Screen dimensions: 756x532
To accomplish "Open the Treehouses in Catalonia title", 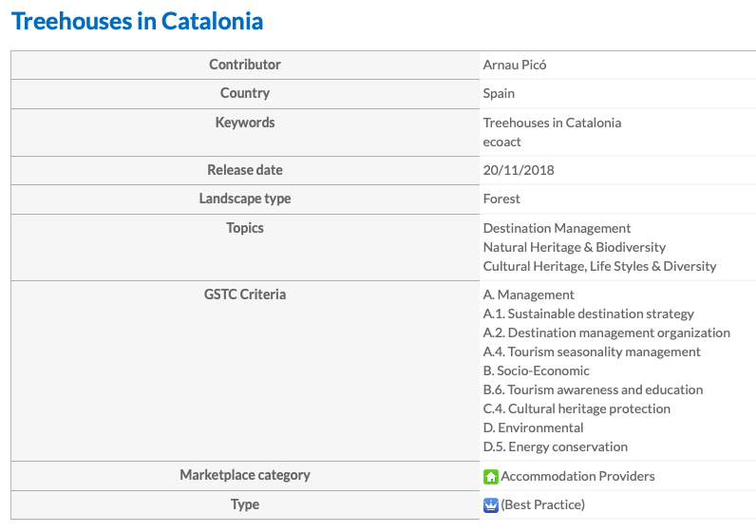I will [x=138, y=21].
